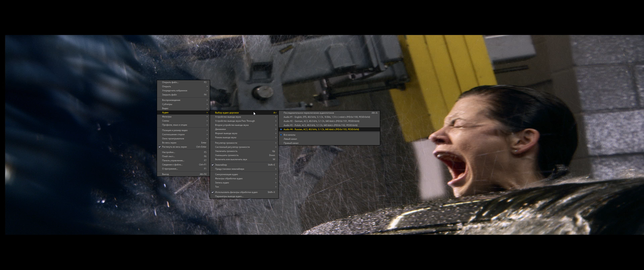
Task: Choose Увеличить громкость menu item
Action: click(x=226, y=151)
